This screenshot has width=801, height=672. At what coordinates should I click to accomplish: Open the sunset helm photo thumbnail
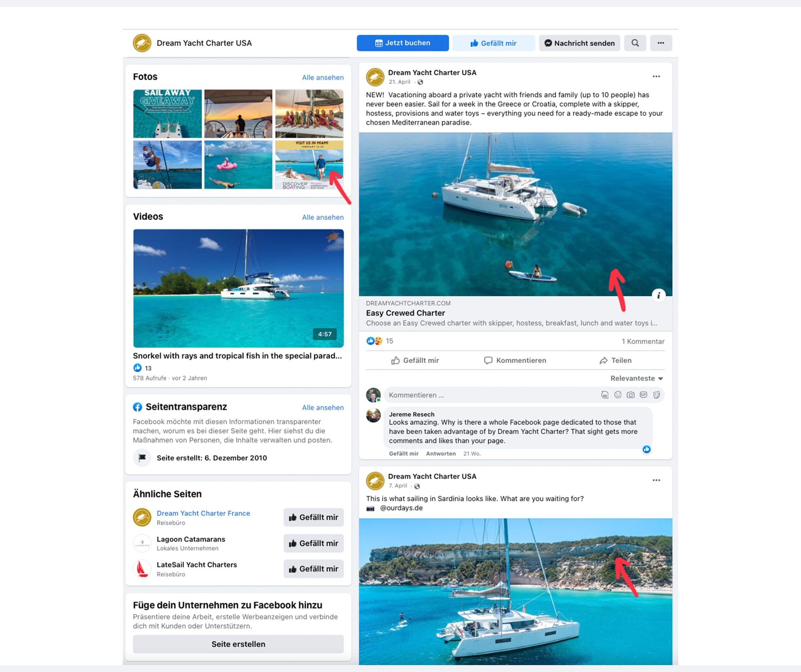[238, 114]
